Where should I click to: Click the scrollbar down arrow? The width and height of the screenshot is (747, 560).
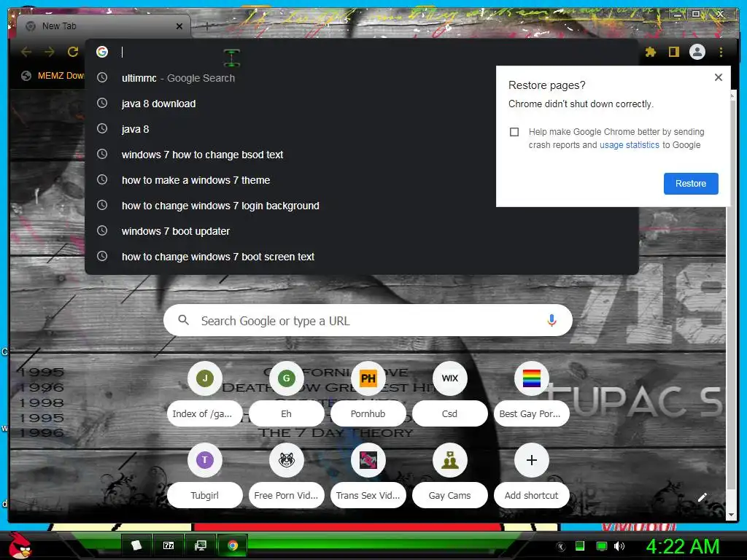[732, 515]
